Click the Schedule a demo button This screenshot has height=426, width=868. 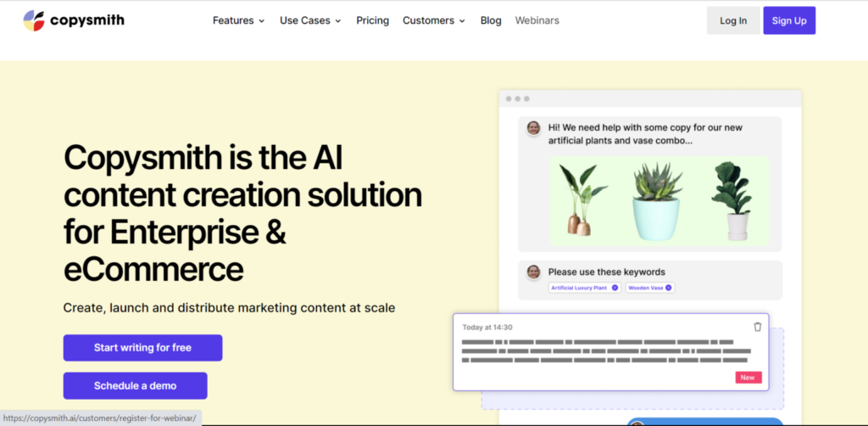tap(135, 385)
